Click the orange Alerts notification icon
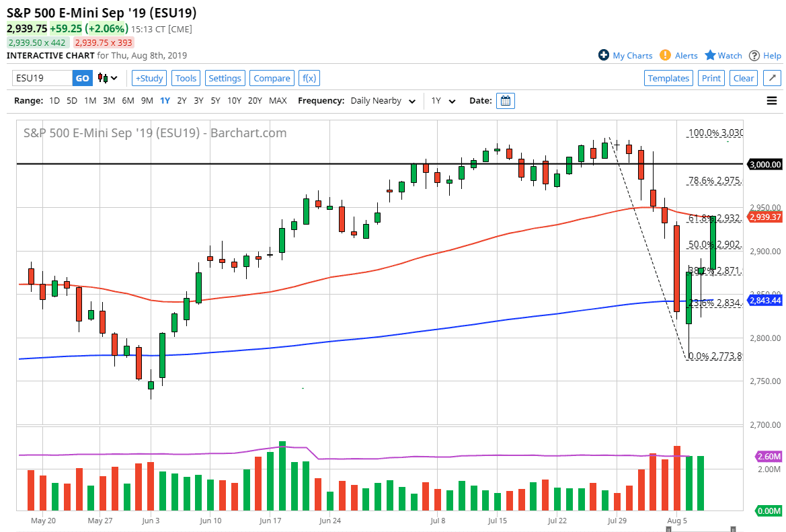 pos(665,55)
